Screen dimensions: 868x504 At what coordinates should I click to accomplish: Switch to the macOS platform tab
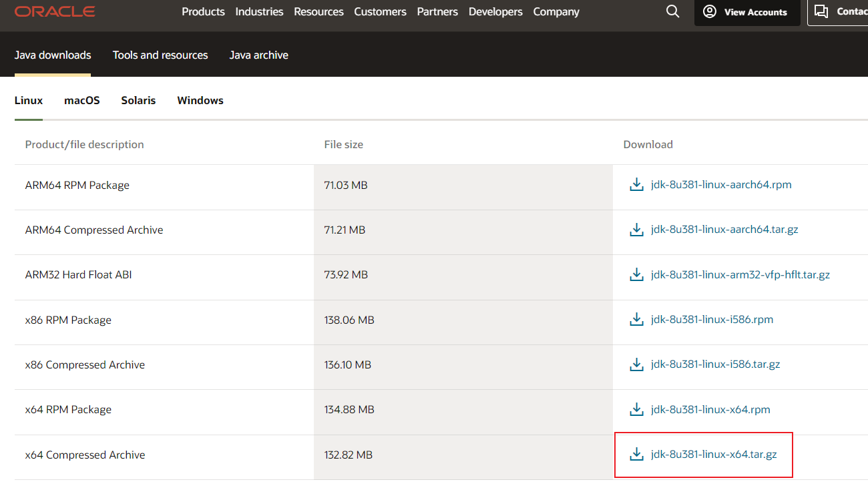point(82,100)
